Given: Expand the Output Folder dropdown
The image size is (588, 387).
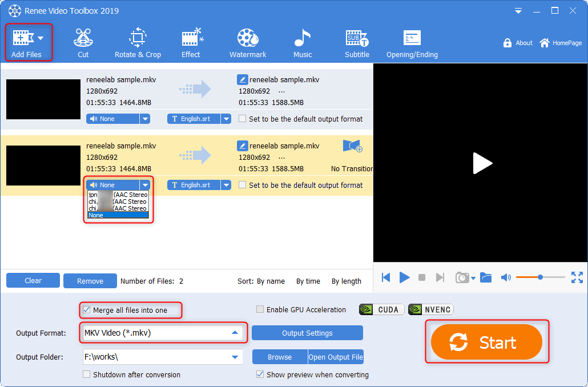Looking at the screenshot, I should pyautogui.click(x=235, y=357).
